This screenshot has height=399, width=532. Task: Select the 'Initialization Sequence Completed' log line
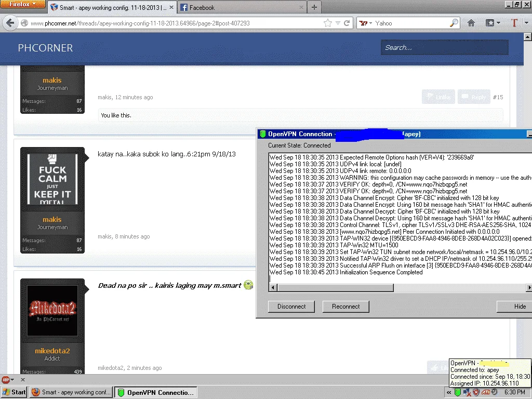coord(346,272)
